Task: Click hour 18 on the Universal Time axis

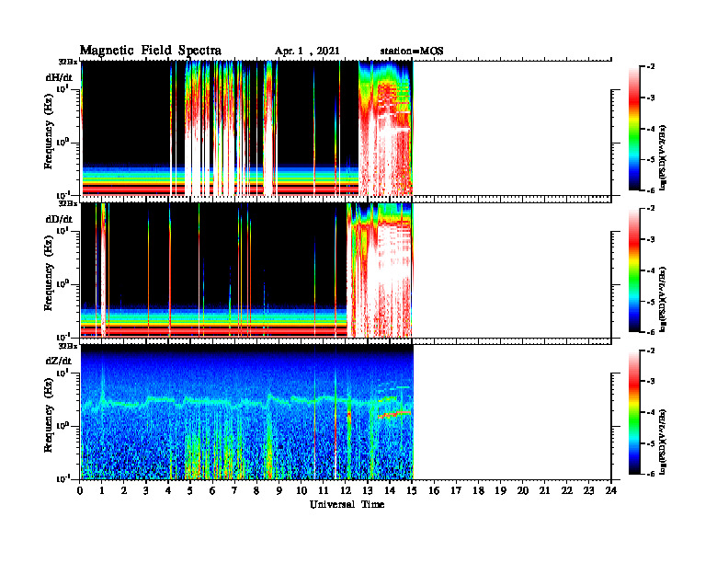Action: click(478, 490)
